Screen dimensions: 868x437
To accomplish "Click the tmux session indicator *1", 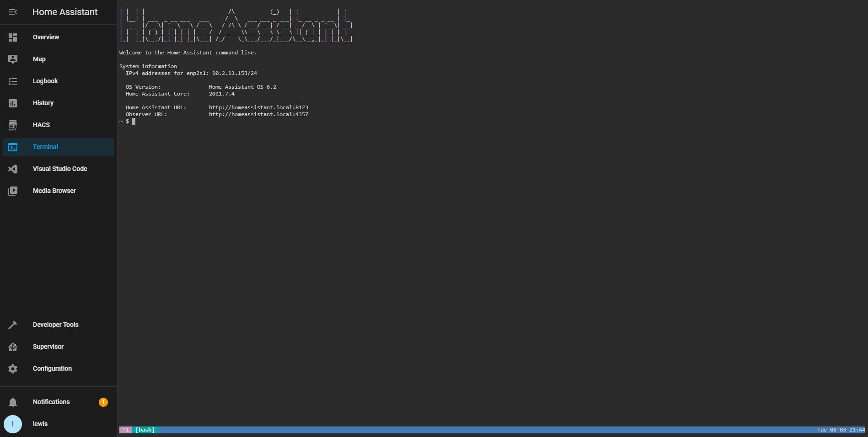I will click(x=126, y=430).
